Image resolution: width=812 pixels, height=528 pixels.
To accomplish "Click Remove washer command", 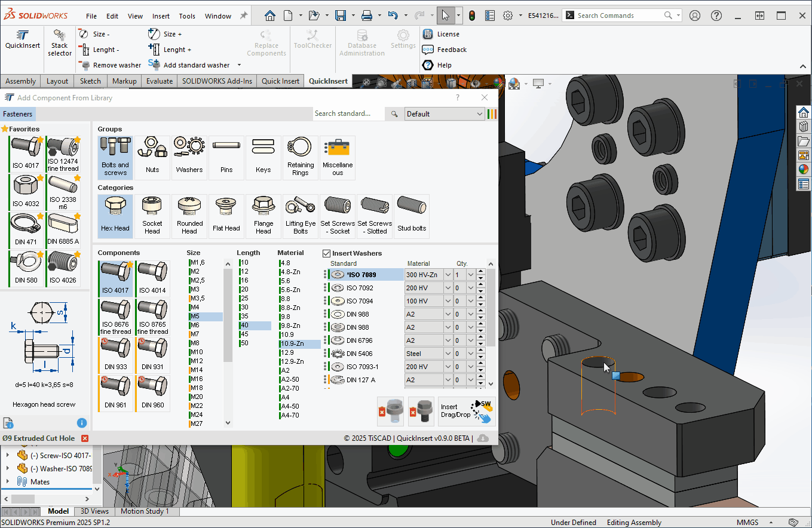I will [111, 65].
